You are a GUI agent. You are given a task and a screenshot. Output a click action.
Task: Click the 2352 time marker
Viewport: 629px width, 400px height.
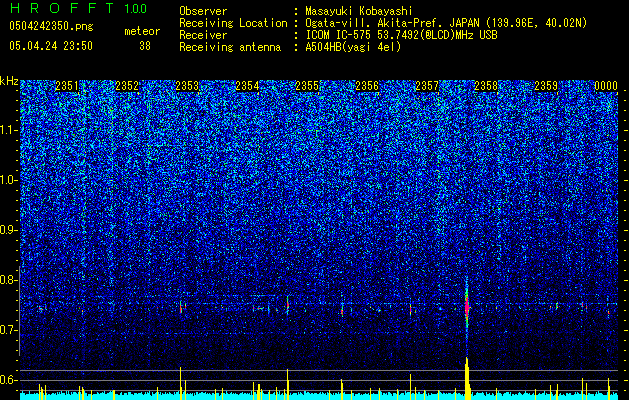pyautogui.click(x=127, y=86)
